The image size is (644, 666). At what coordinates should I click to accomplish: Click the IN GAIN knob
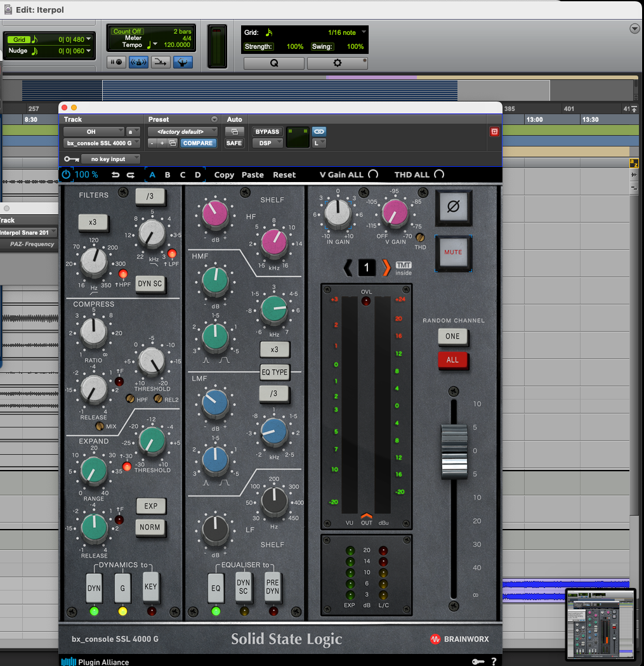(x=338, y=212)
